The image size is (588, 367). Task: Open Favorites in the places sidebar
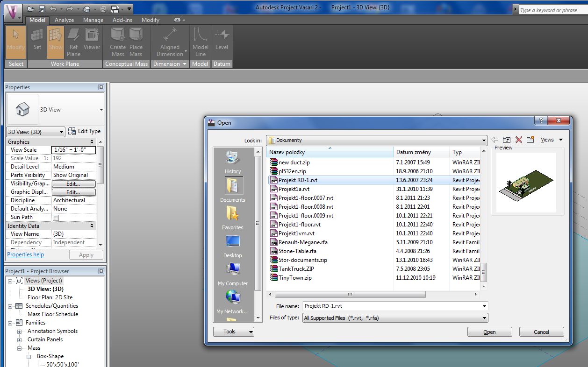click(233, 218)
